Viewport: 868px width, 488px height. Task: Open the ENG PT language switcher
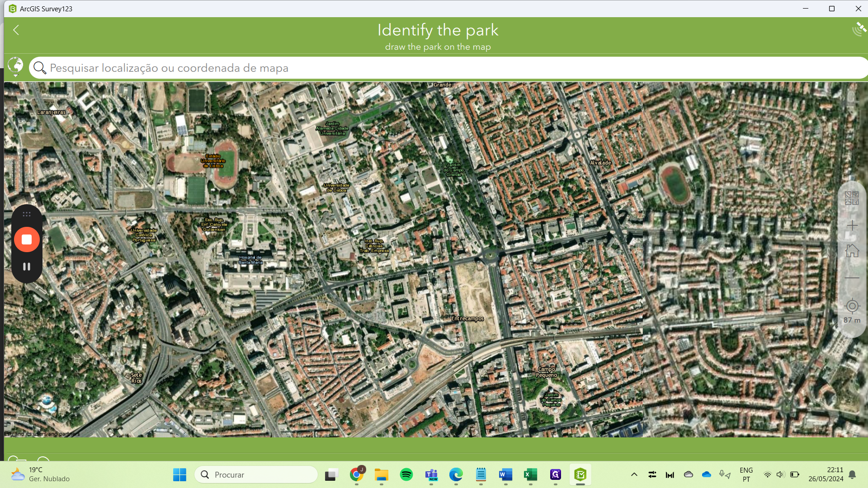point(746,474)
